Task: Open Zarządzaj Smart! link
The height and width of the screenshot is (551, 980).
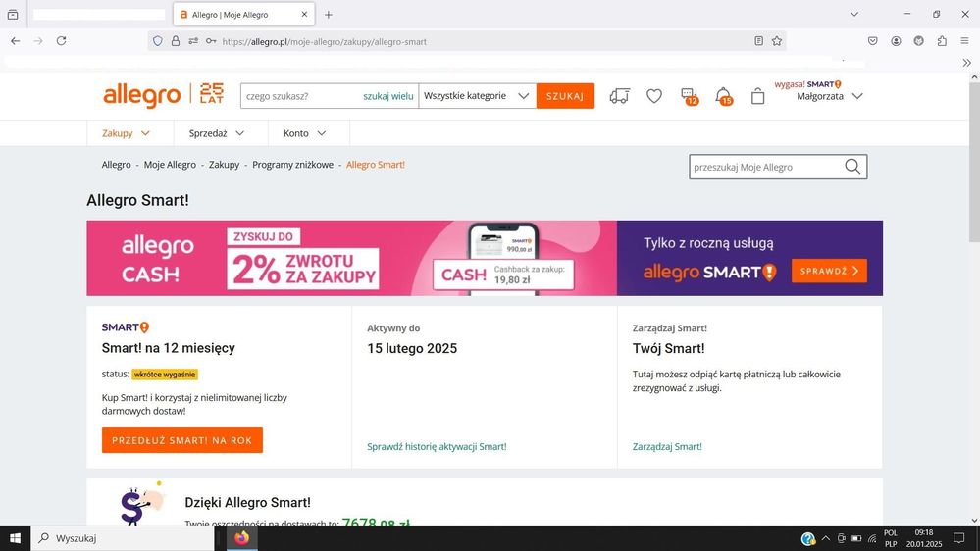Action: (667, 447)
